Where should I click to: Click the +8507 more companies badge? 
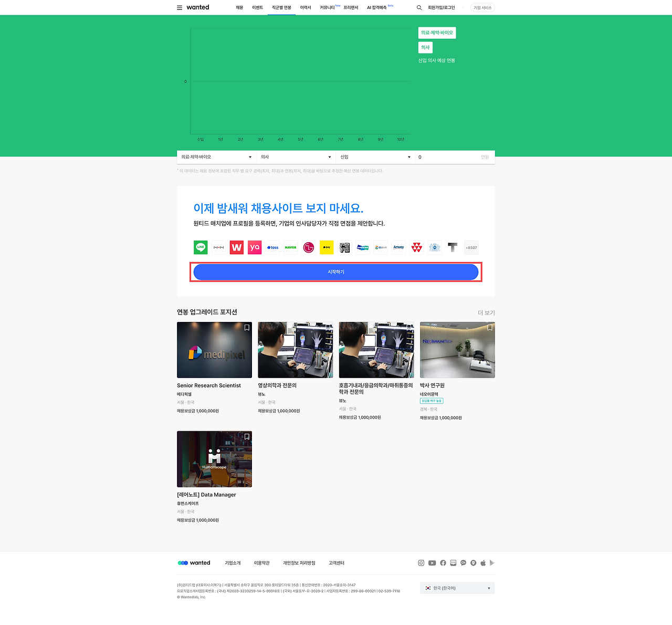pos(471,247)
